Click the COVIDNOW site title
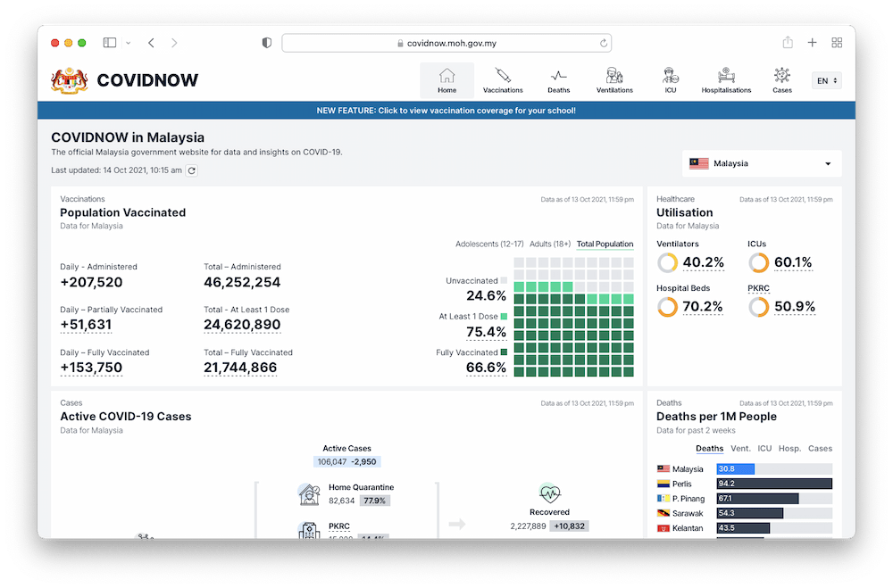This screenshot has height=588, width=893. pyautogui.click(x=147, y=80)
